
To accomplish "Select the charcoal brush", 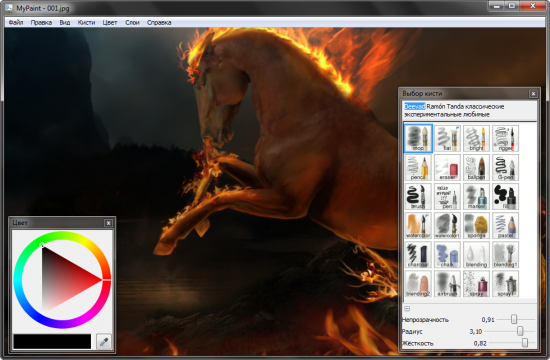I will click(418, 255).
